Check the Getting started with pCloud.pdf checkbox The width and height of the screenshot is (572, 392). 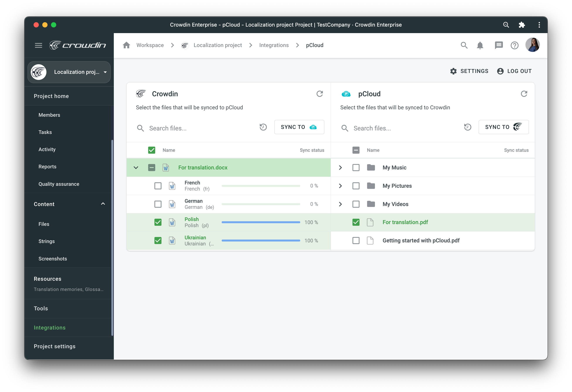click(356, 240)
